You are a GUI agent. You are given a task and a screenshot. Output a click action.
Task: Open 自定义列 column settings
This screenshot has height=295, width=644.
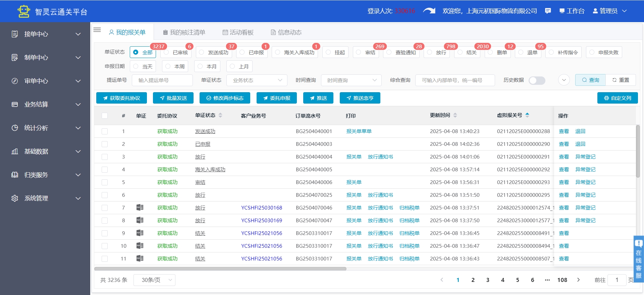coord(618,98)
